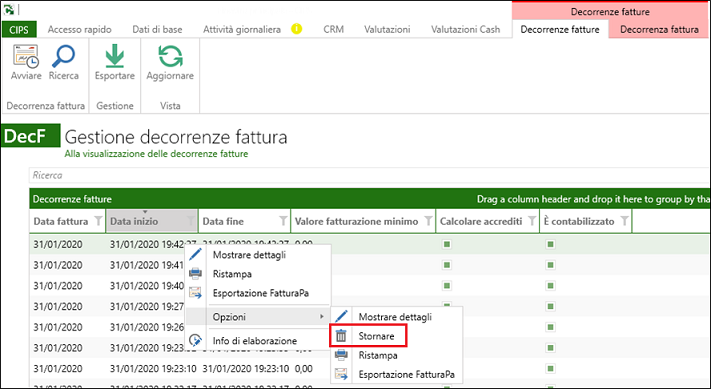Toggle Calcolare accrediti checkbox in 19:41 row
The image size is (711, 389).
point(447,265)
